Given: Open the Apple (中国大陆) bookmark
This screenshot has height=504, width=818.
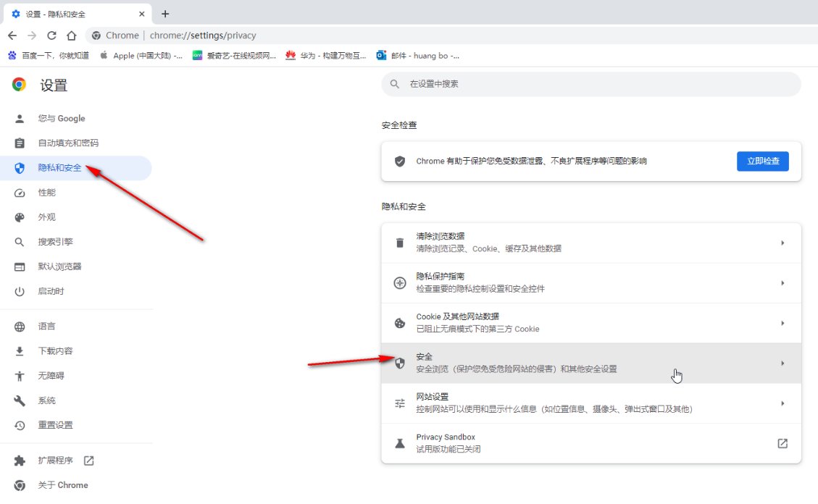Looking at the screenshot, I should point(141,55).
